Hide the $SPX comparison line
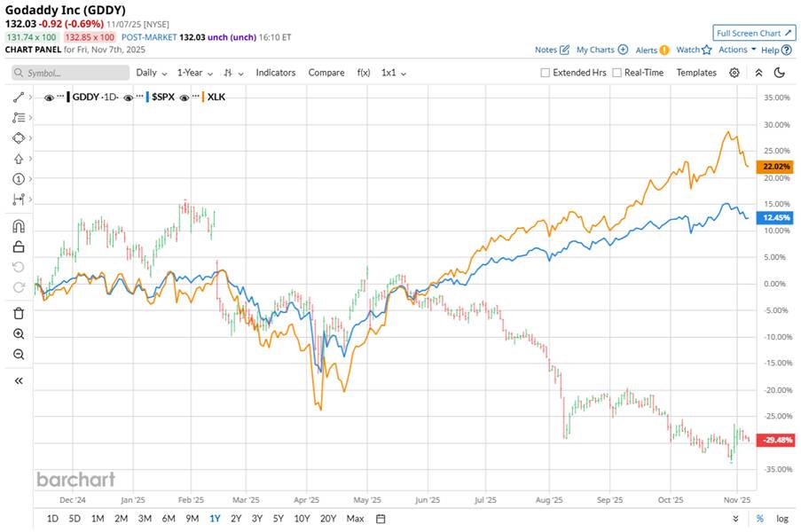 click(129, 97)
